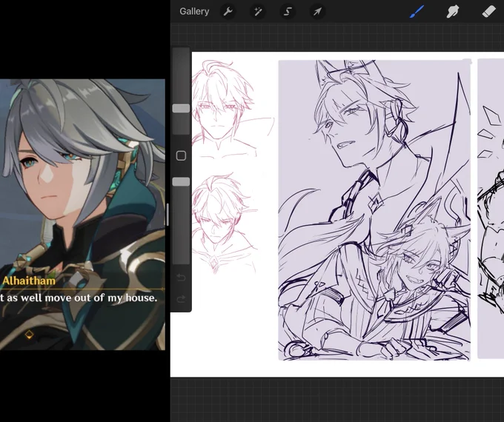This screenshot has width=504, height=422.
Task: Undo the last stroke via sidebar arrow
Action: click(181, 277)
